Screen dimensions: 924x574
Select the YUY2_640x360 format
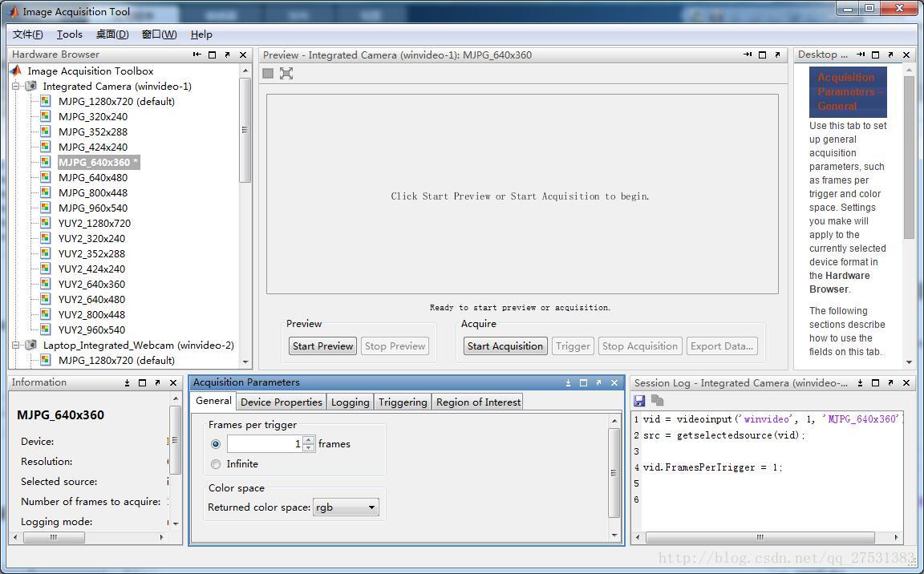[x=91, y=284]
